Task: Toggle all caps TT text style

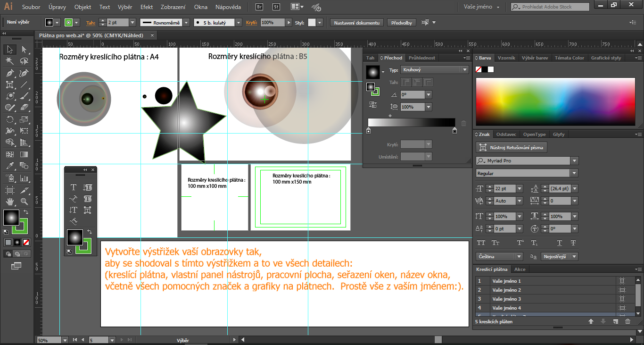Action: coord(481,243)
